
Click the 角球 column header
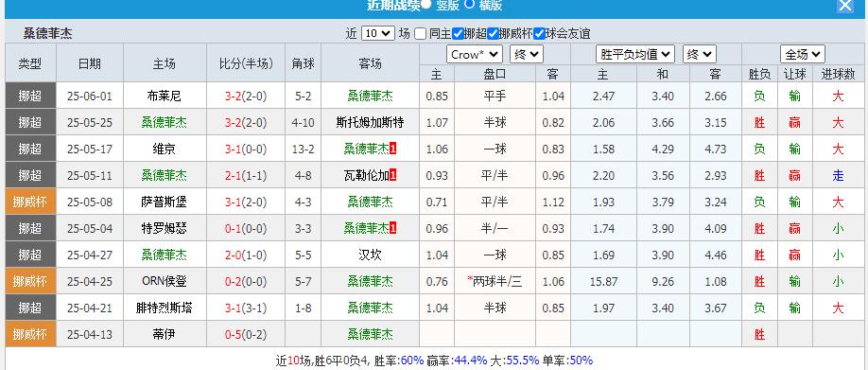pyautogui.click(x=303, y=63)
